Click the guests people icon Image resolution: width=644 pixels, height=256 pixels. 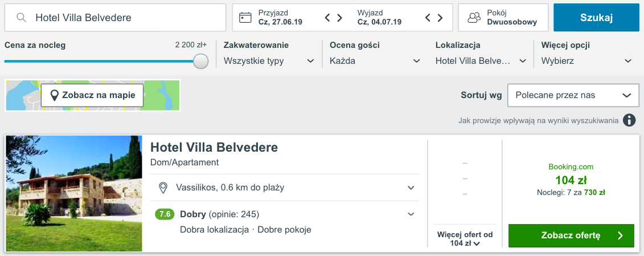(x=474, y=18)
